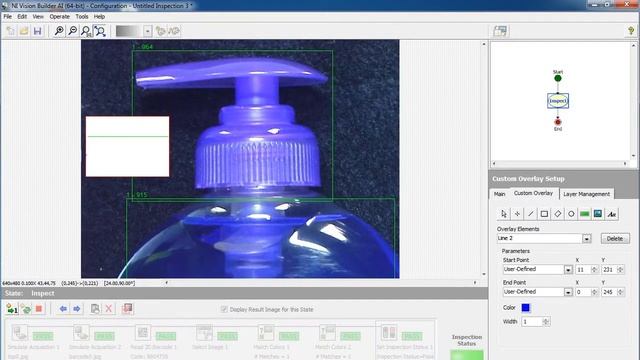Click the End Point X value field
The height and width of the screenshot is (360, 640).
coord(582,292)
